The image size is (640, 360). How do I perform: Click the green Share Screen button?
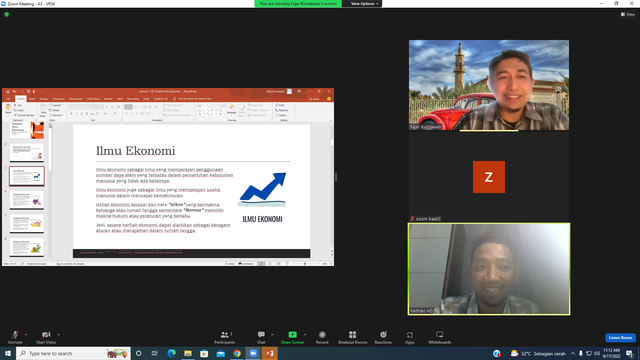(292, 337)
